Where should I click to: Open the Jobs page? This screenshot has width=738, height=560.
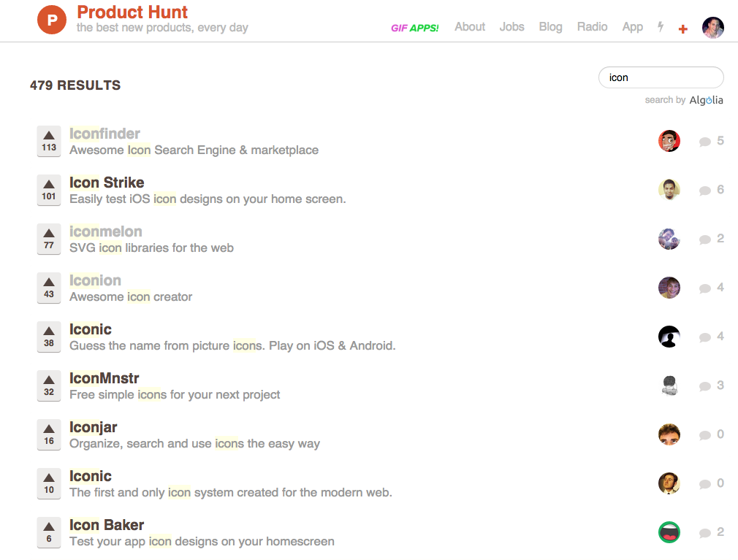coord(511,27)
